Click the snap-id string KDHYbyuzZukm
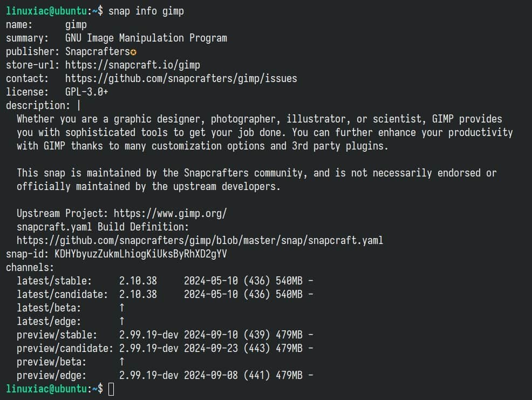The height and width of the screenshot is (400, 532). [x=141, y=254]
